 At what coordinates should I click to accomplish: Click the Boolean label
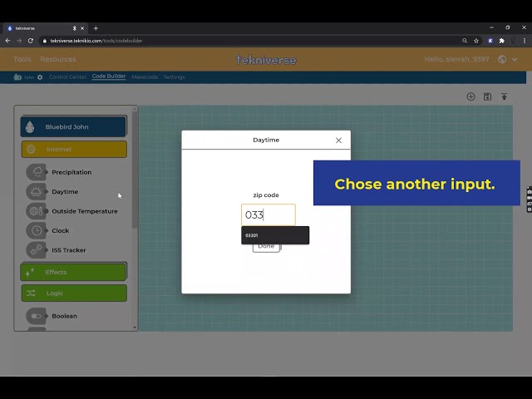65,316
